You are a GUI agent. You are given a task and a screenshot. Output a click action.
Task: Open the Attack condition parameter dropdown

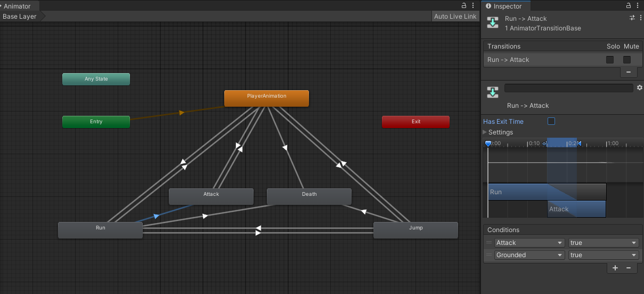click(x=529, y=243)
